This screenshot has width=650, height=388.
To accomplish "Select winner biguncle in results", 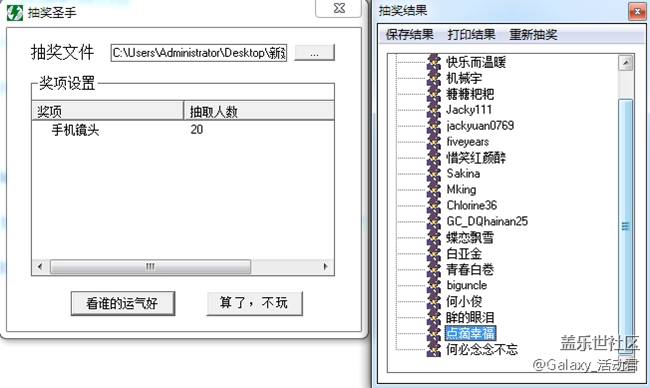I will (466, 285).
